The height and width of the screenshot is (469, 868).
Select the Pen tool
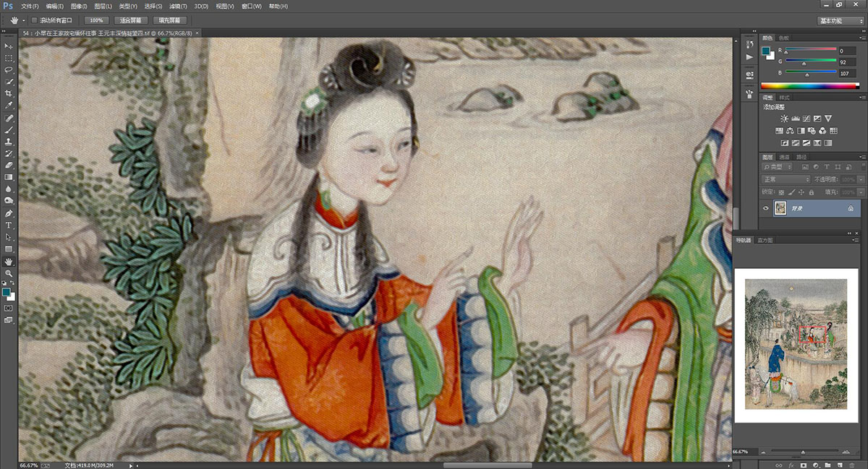click(x=9, y=214)
